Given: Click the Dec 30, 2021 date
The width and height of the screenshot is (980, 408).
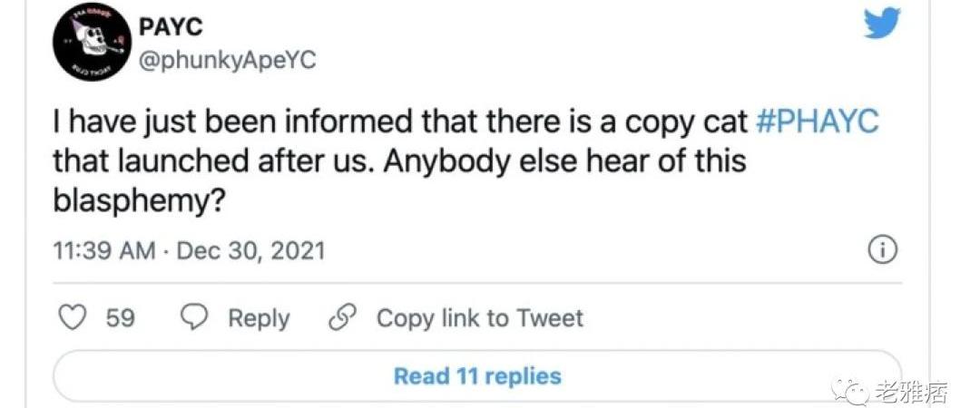Looking at the screenshot, I should pyautogui.click(x=250, y=249).
